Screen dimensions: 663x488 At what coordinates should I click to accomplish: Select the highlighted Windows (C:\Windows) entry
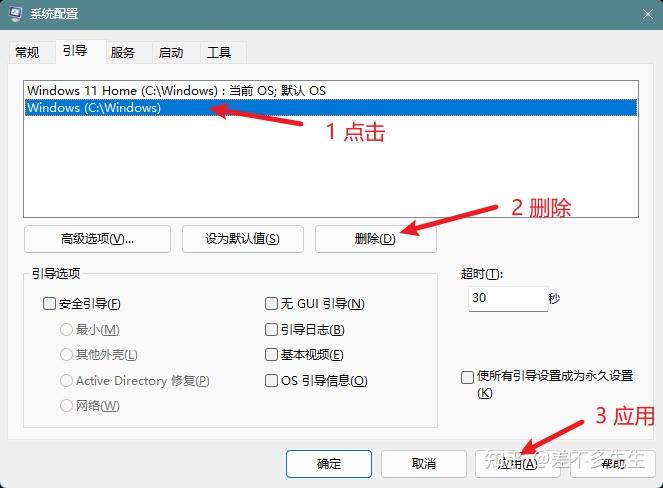pos(331,107)
